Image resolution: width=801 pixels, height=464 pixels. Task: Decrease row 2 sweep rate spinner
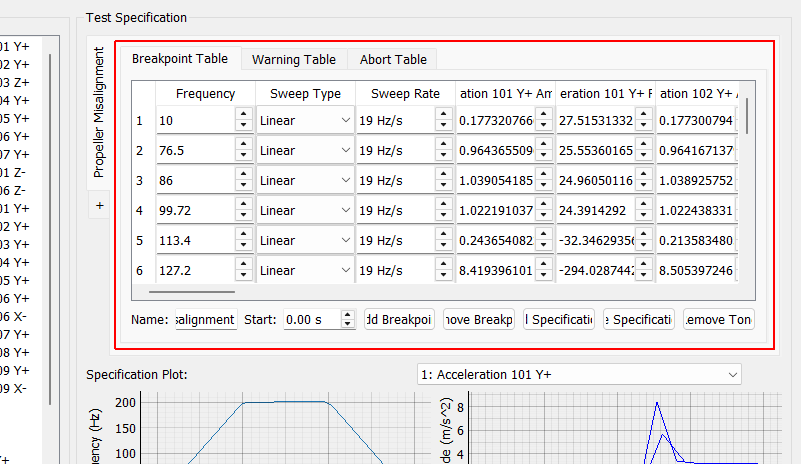point(443,155)
